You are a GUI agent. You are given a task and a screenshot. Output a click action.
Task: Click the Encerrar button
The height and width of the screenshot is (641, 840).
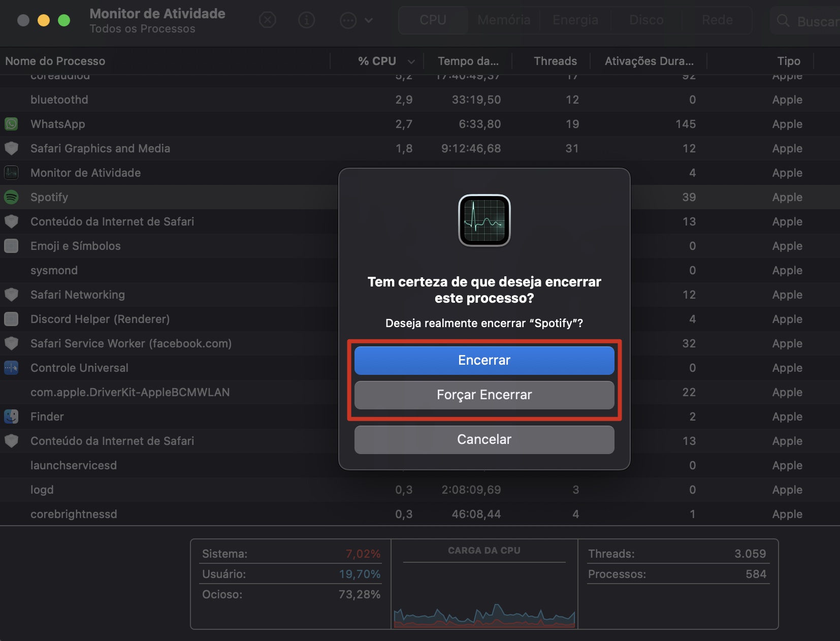tap(484, 360)
